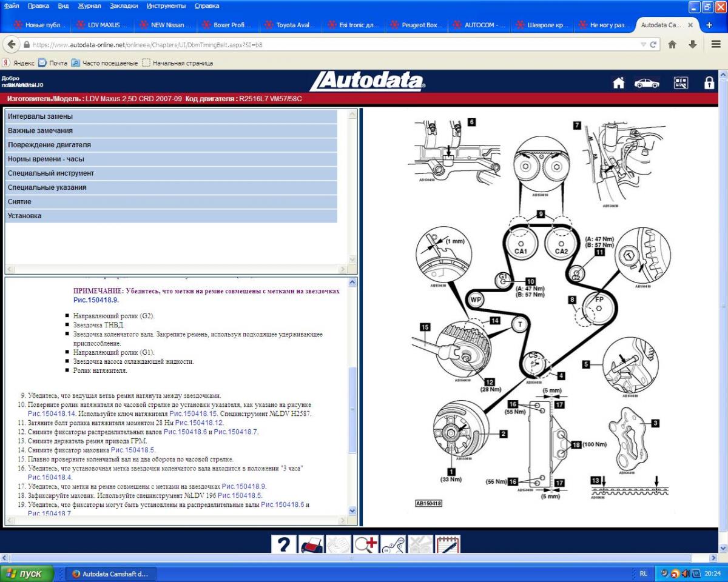Click the printer icon to print
This screenshot has height=582, width=728.
point(311,544)
